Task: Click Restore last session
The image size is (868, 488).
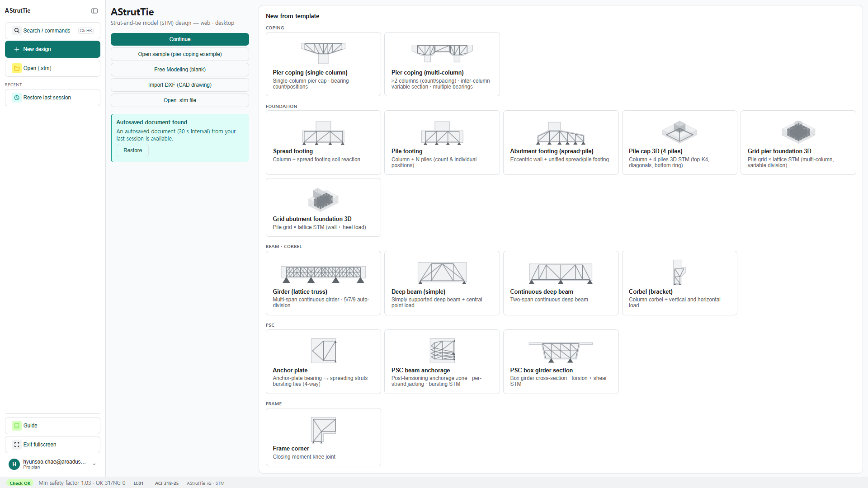Action: (52, 98)
